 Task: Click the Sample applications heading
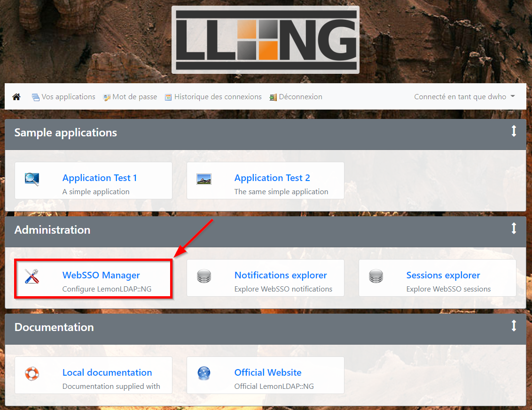[65, 133]
